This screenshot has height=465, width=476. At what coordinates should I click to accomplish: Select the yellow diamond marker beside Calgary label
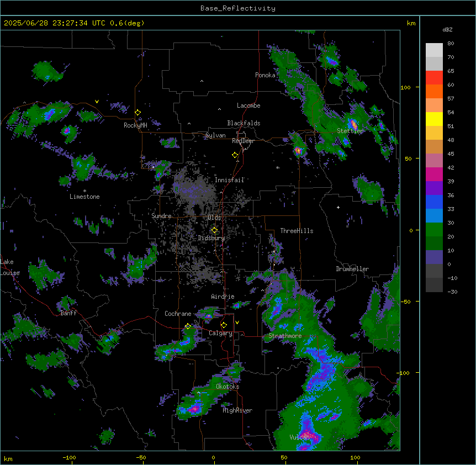(x=224, y=325)
